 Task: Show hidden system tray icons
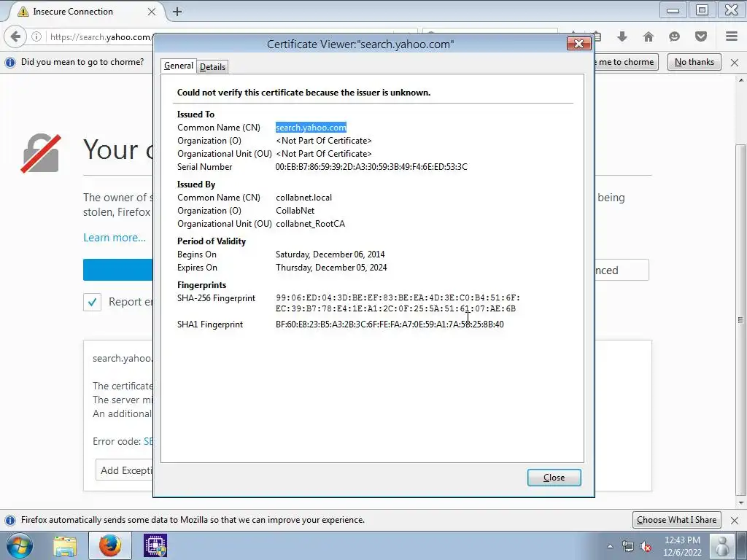pyautogui.click(x=610, y=547)
